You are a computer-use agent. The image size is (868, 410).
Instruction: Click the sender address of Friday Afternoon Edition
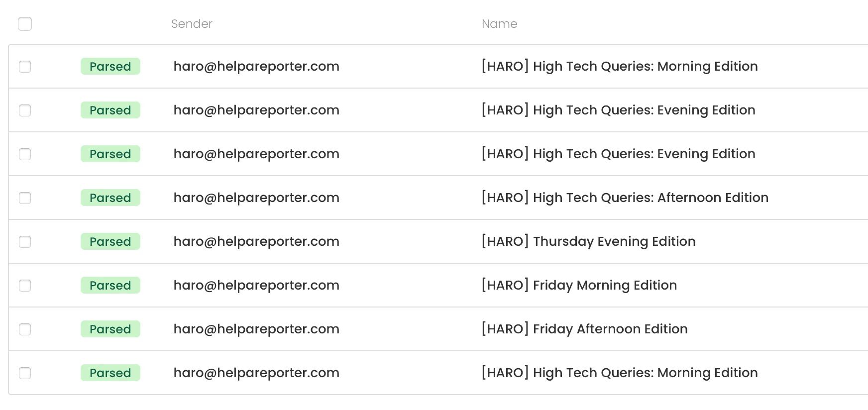[256, 329]
